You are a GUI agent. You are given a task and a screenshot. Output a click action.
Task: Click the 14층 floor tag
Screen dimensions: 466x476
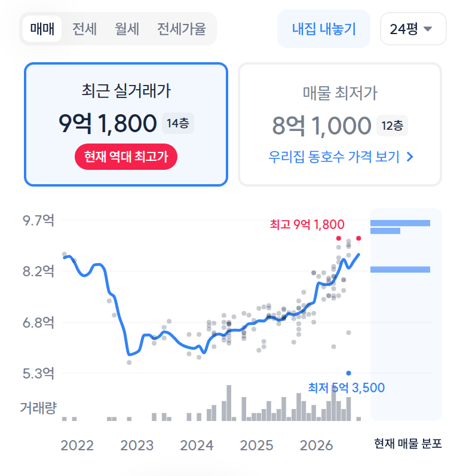click(x=178, y=123)
